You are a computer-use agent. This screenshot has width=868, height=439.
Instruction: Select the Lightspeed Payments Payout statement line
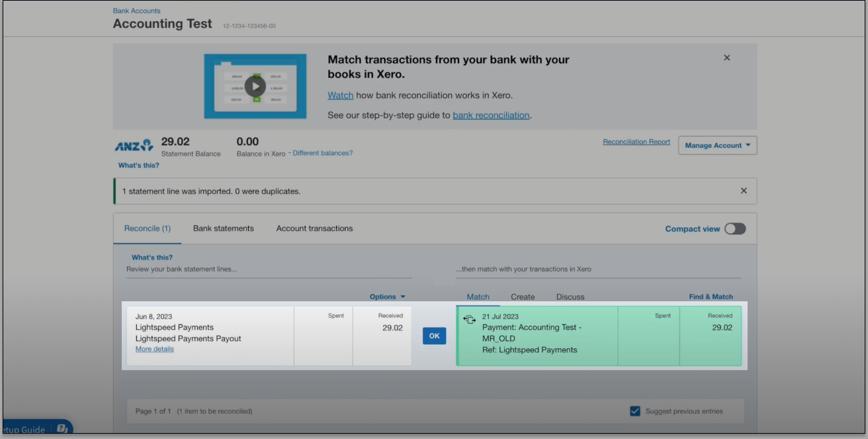pos(269,336)
